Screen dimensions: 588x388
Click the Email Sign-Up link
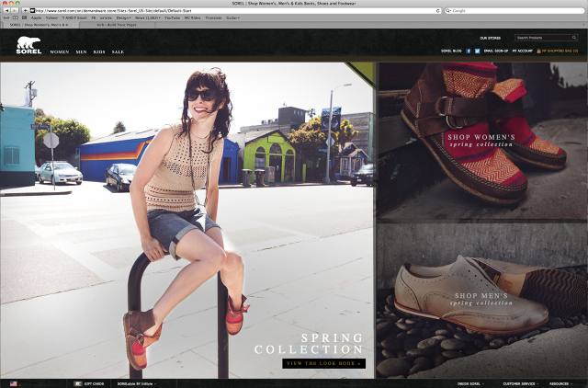tap(496, 51)
